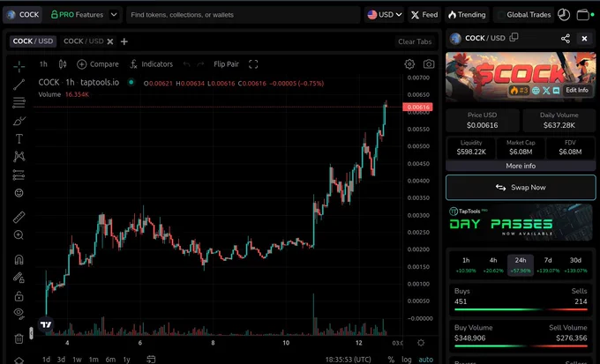600x364 pixels.
Task: Open the Indicators list
Action: pyautogui.click(x=152, y=64)
